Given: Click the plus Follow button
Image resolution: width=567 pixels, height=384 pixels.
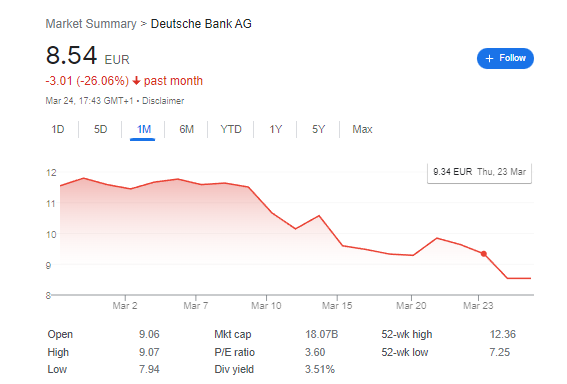Looking at the screenshot, I should (505, 58).
